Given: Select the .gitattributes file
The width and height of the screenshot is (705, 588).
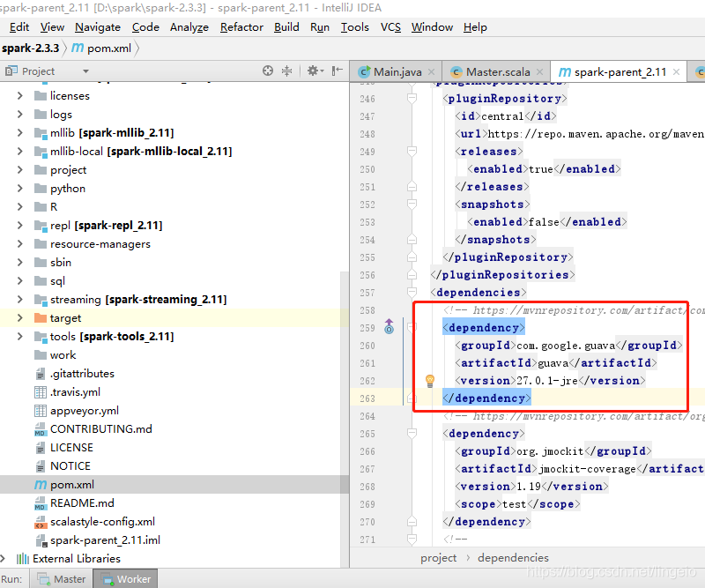Looking at the screenshot, I should click(x=82, y=374).
